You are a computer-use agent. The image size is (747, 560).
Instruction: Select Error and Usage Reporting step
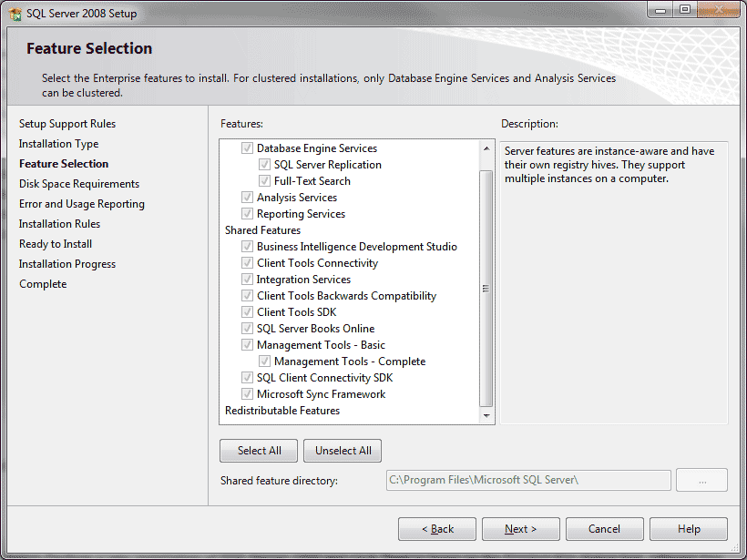click(81, 204)
